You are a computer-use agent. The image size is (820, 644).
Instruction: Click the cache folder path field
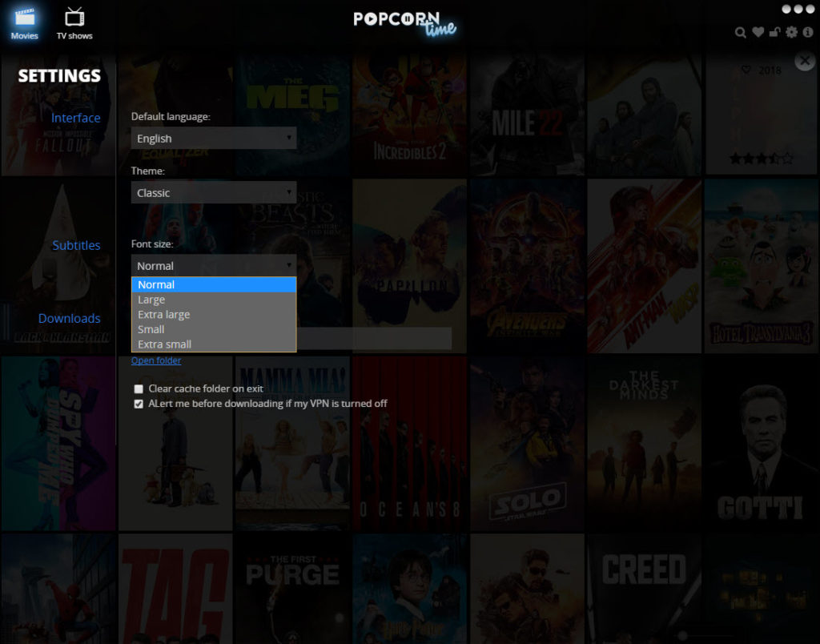[374, 339]
